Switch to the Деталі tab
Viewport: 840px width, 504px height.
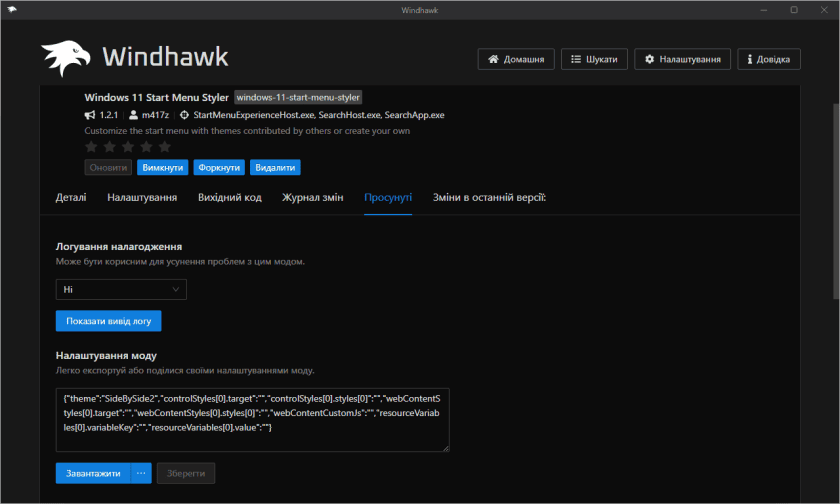(70, 198)
